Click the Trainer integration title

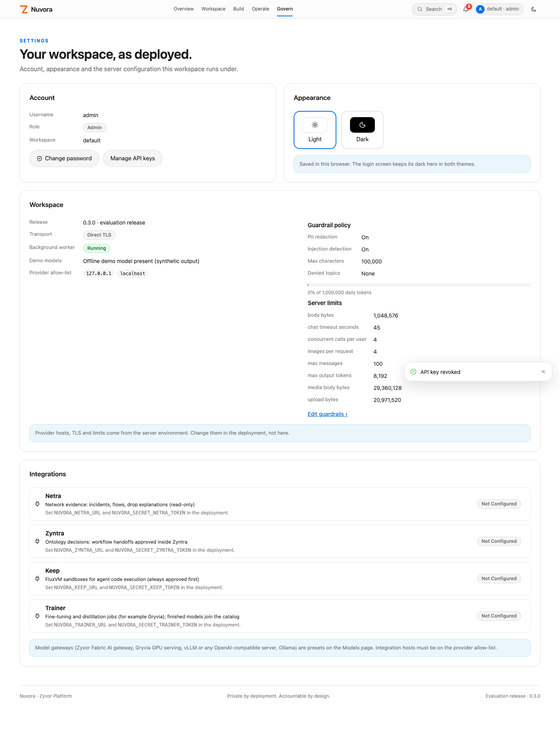coord(55,608)
